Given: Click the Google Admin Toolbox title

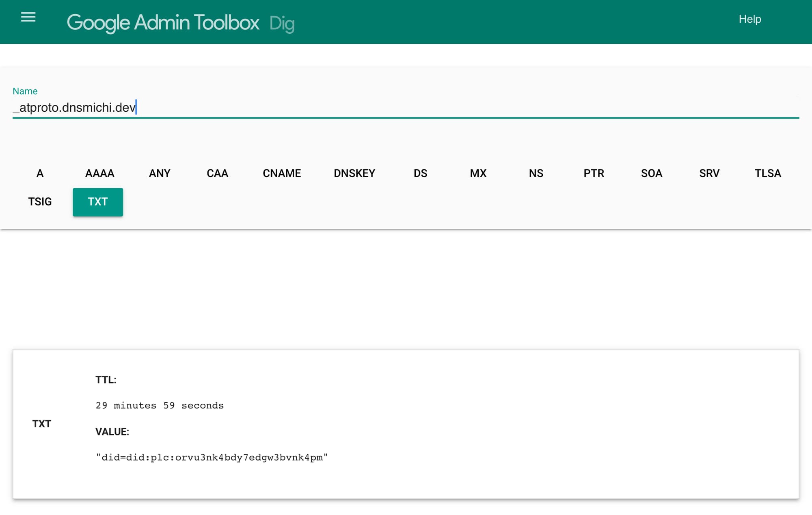Looking at the screenshot, I should 163,22.
